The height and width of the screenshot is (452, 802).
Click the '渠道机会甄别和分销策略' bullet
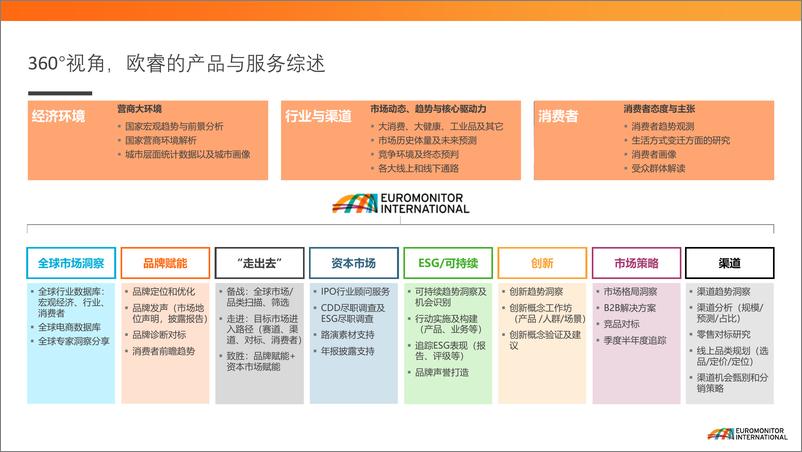click(x=732, y=383)
